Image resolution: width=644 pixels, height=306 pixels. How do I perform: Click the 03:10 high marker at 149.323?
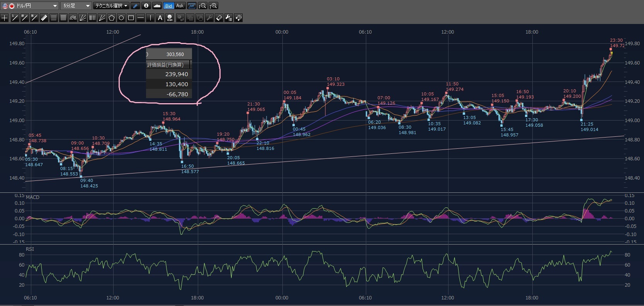click(x=328, y=88)
